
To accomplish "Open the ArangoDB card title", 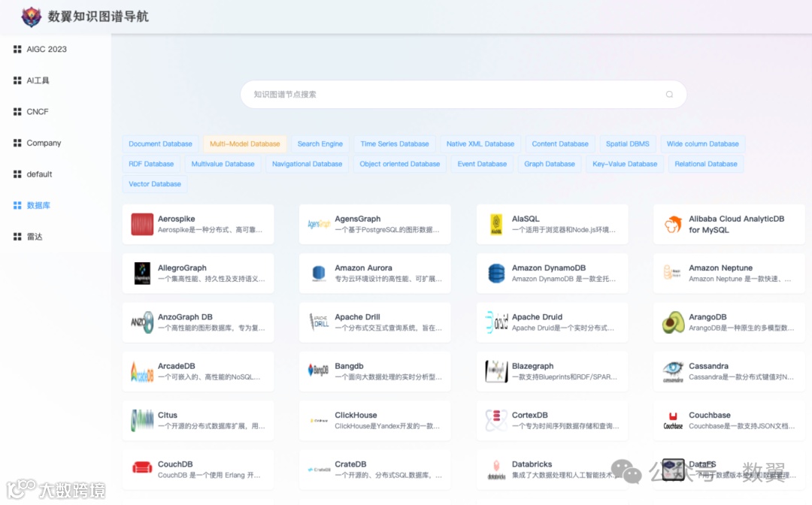I will (707, 316).
